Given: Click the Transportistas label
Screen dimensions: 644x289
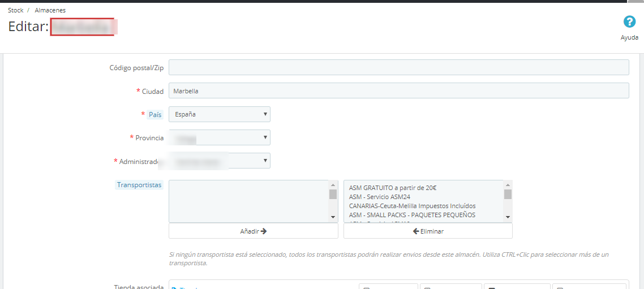Looking at the screenshot, I should coord(139,185).
